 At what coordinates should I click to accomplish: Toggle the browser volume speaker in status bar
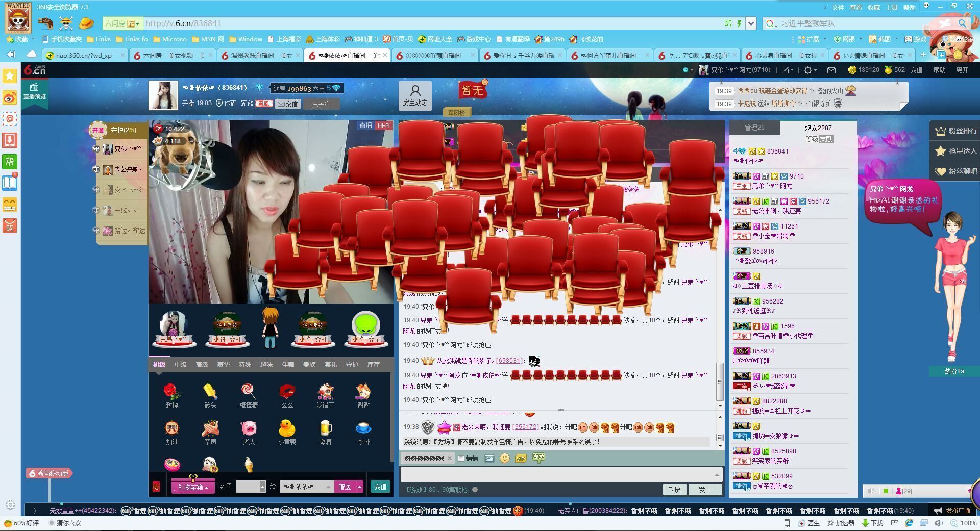click(939, 523)
